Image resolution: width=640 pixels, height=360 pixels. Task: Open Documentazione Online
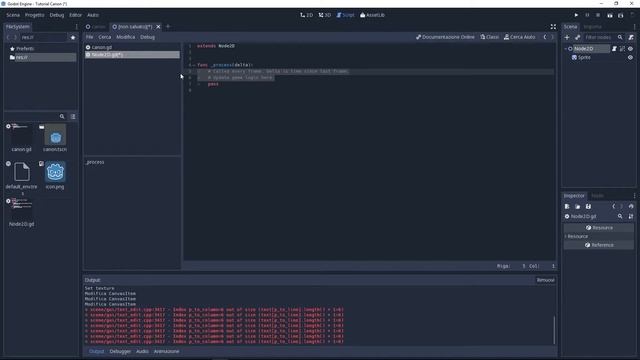(445, 37)
